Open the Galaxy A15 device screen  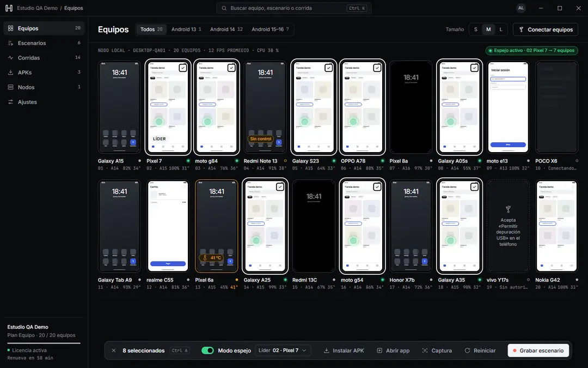[119, 107]
